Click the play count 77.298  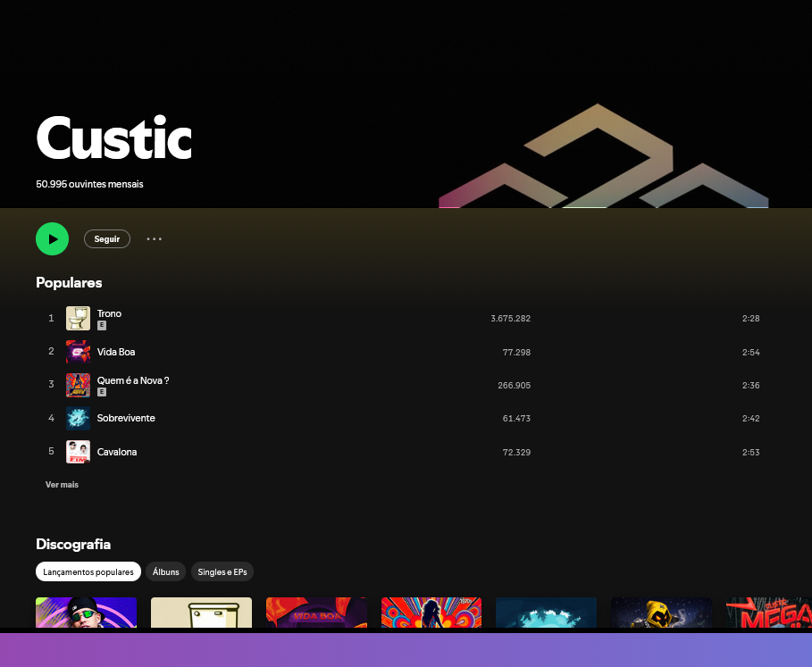coord(516,352)
